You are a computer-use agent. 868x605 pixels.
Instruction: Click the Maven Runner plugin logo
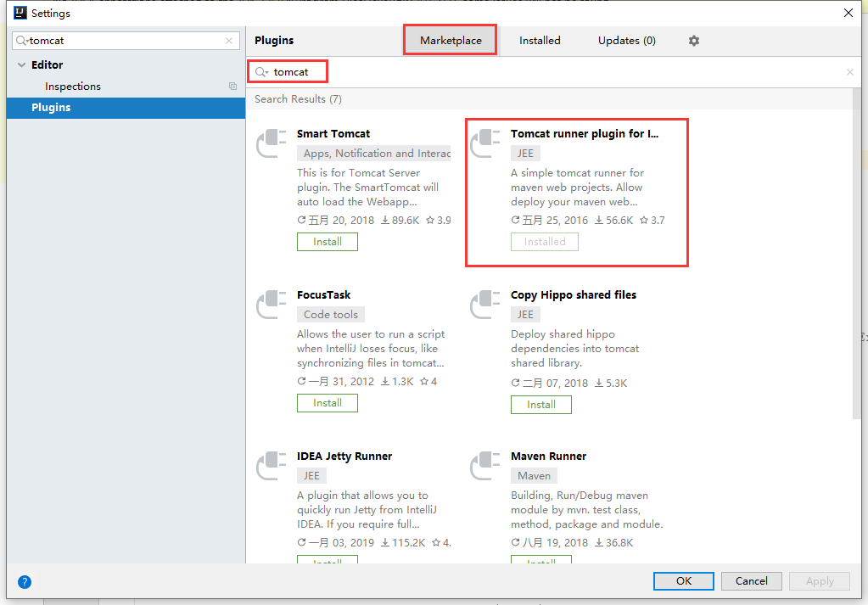[484, 465]
